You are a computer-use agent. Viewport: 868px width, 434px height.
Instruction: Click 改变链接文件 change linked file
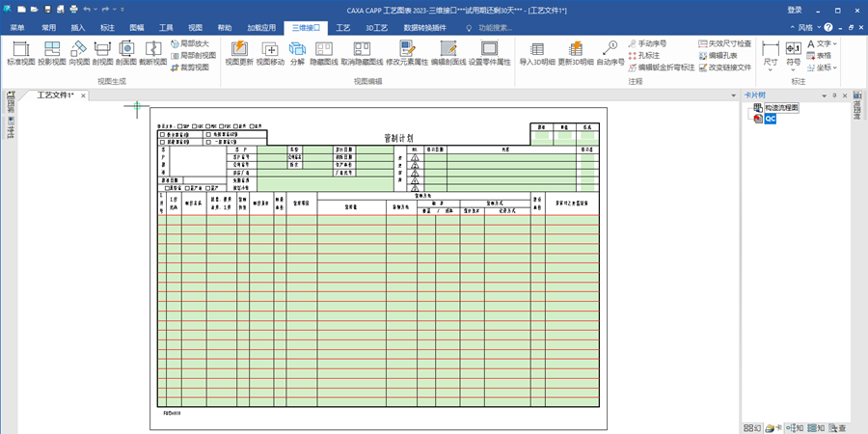point(725,68)
